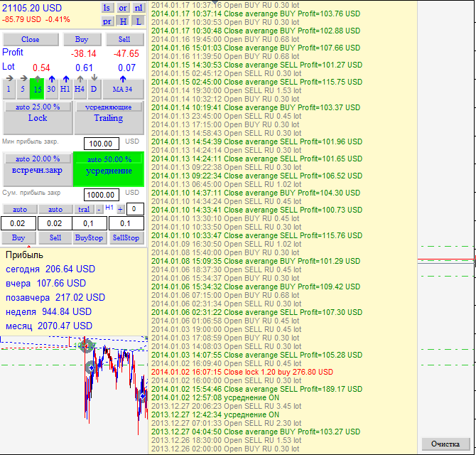Toggle the highlighted 15 minute timeframe
The image size is (476, 455).
click(37, 89)
